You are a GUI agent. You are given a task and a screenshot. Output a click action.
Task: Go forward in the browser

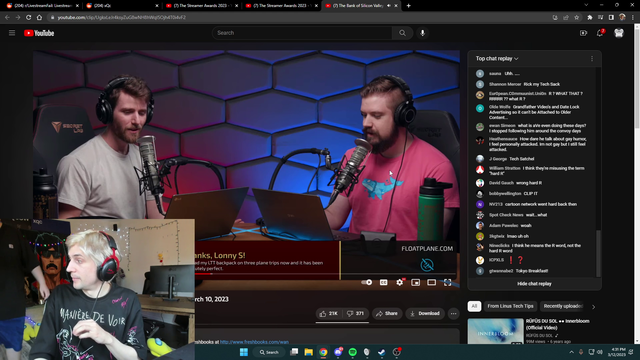[x=18, y=18]
